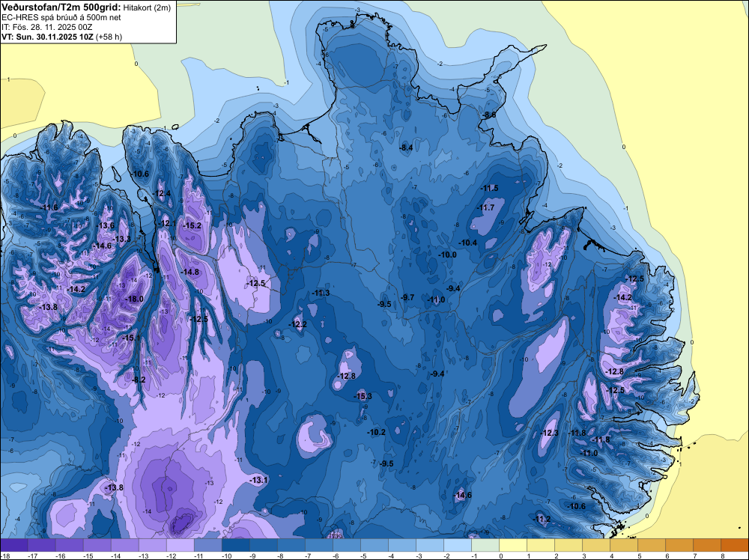Click the legend color between -18 and -17
The image size is (749, 560).
click(x=14, y=545)
